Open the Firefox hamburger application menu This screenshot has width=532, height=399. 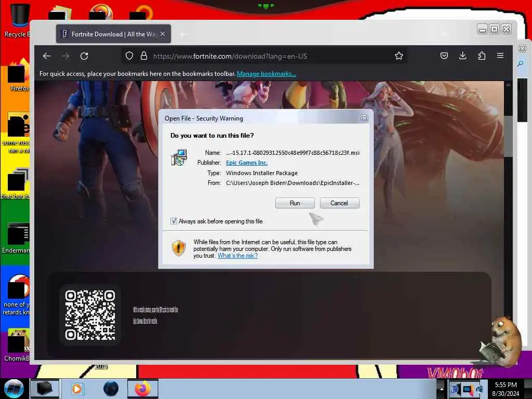500,55
